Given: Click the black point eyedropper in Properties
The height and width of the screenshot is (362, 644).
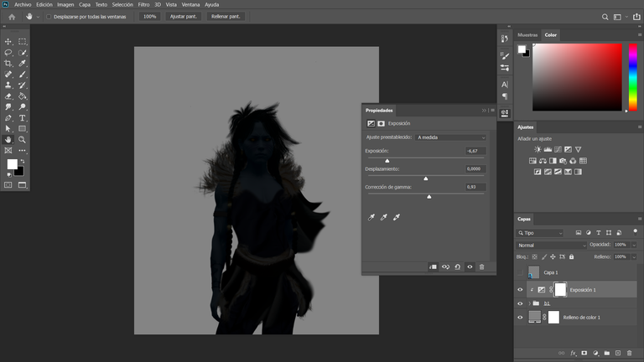Looking at the screenshot, I should tap(371, 217).
